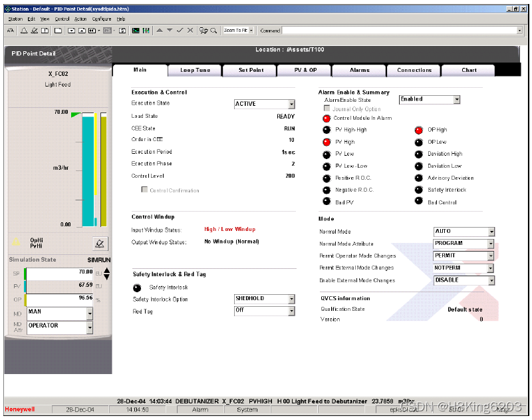The image size is (532, 420).
Task: Toggle the Control Confirmation checkbox
Action: 144,189
